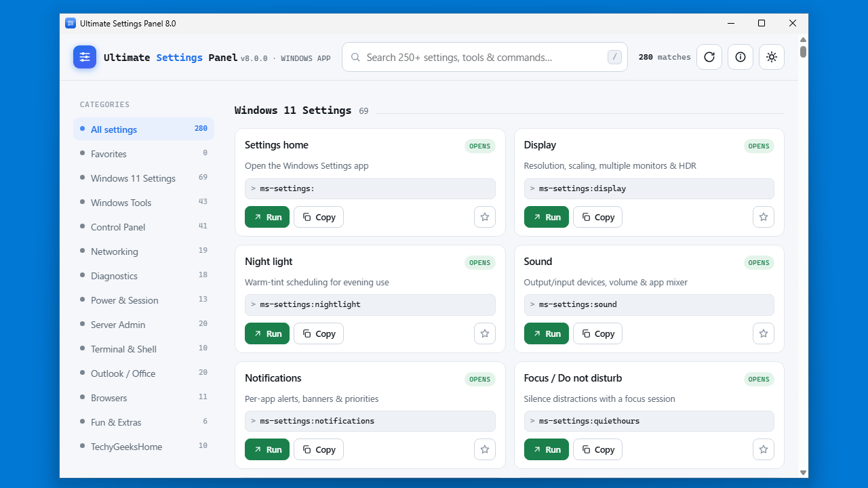Run the Sound settings command
The image size is (868, 488).
click(x=547, y=333)
